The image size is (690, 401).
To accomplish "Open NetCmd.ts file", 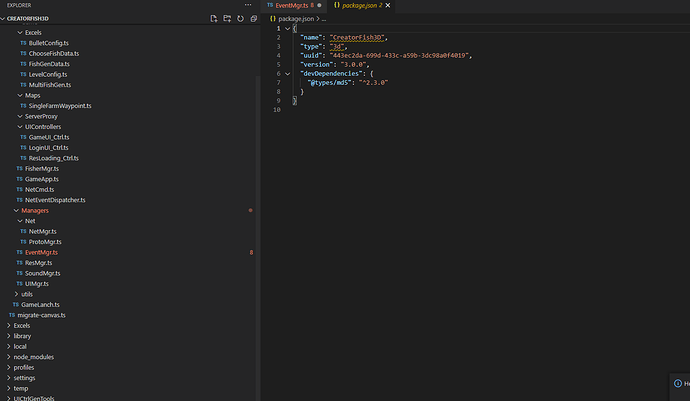I will [40, 190].
